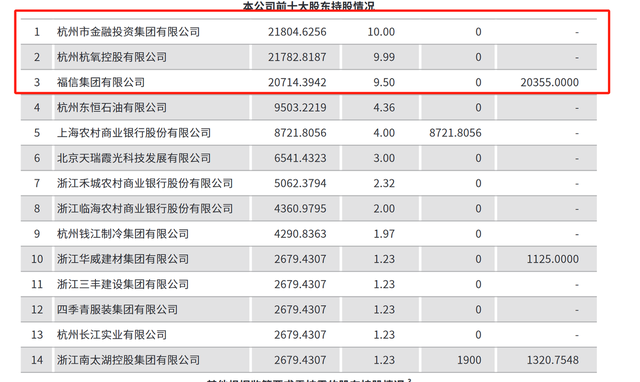Select percentage 9.99
640x382 pixels.
(384, 57)
